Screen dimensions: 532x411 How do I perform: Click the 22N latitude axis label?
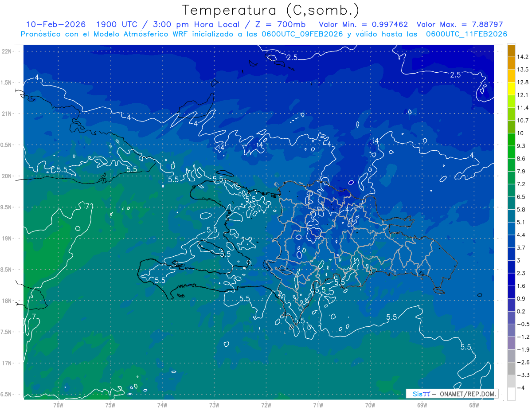point(7,51)
